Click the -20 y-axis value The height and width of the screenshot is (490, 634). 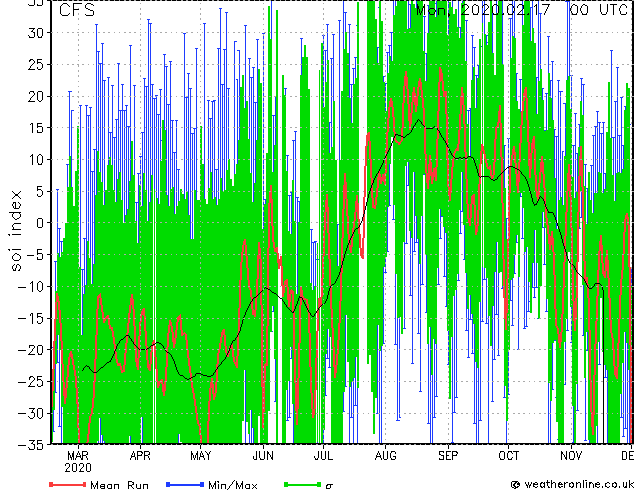pos(31,350)
